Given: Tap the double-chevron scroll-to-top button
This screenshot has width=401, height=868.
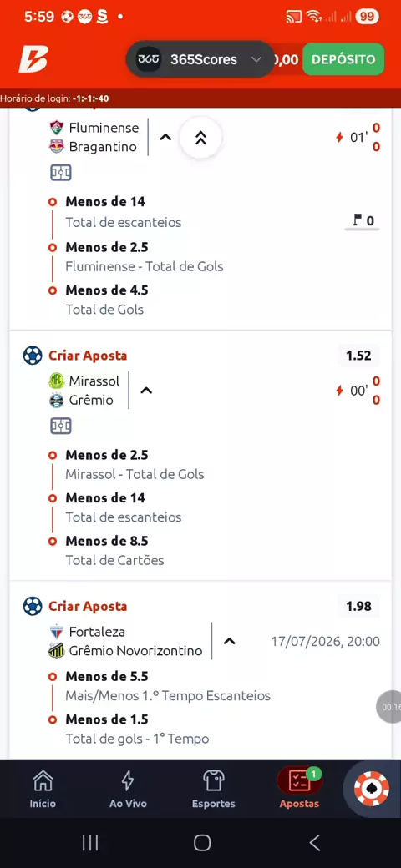Looking at the screenshot, I should (x=200, y=138).
